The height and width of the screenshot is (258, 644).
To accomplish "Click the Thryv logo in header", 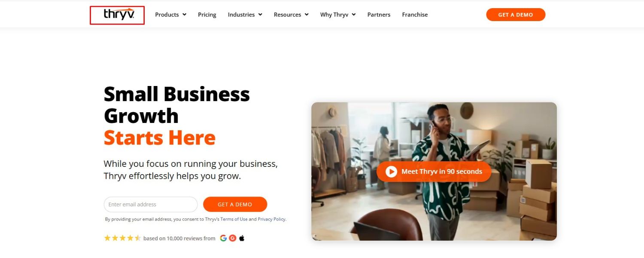I will coord(119,14).
